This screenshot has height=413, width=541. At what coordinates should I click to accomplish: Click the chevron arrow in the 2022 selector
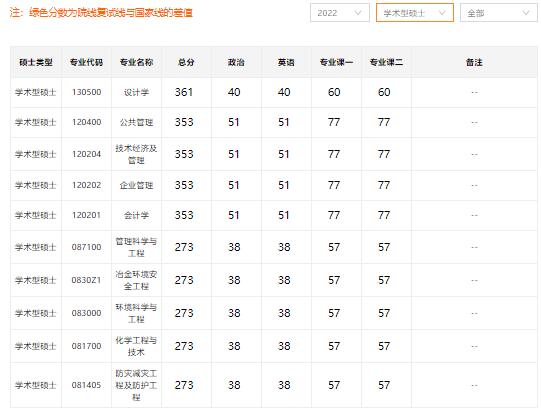tap(358, 13)
